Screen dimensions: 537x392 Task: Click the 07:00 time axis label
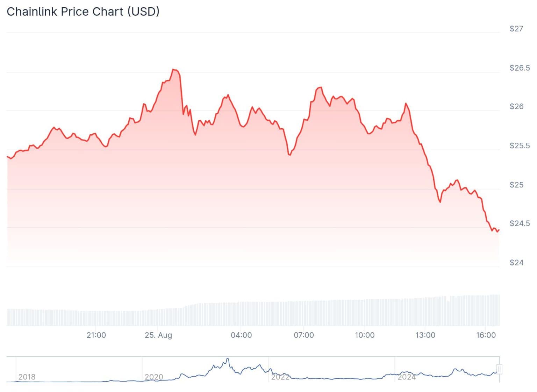(x=304, y=335)
